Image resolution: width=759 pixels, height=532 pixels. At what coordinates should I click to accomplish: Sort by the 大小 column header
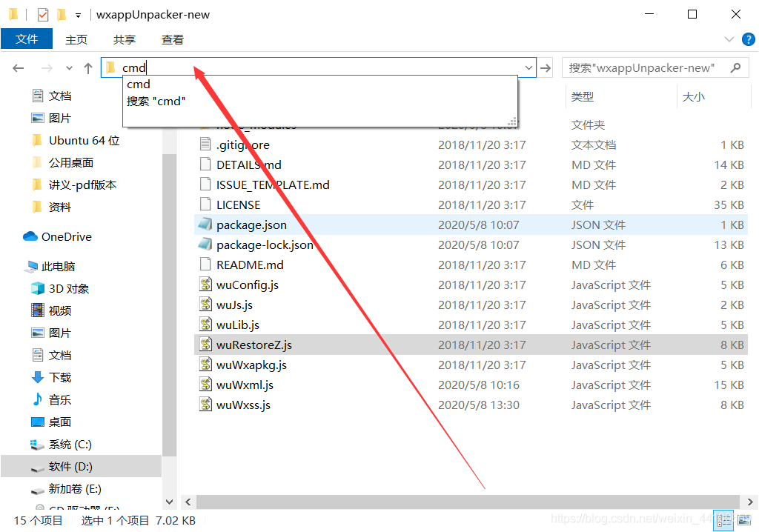[x=693, y=96]
